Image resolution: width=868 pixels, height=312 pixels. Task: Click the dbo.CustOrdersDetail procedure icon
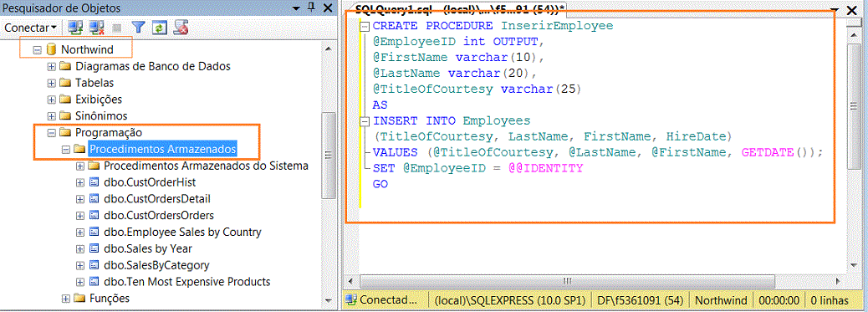(x=94, y=199)
